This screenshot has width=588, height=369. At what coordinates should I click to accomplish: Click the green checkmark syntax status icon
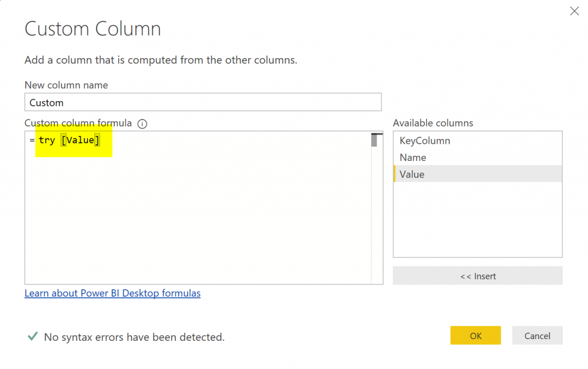tap(33, 336)
